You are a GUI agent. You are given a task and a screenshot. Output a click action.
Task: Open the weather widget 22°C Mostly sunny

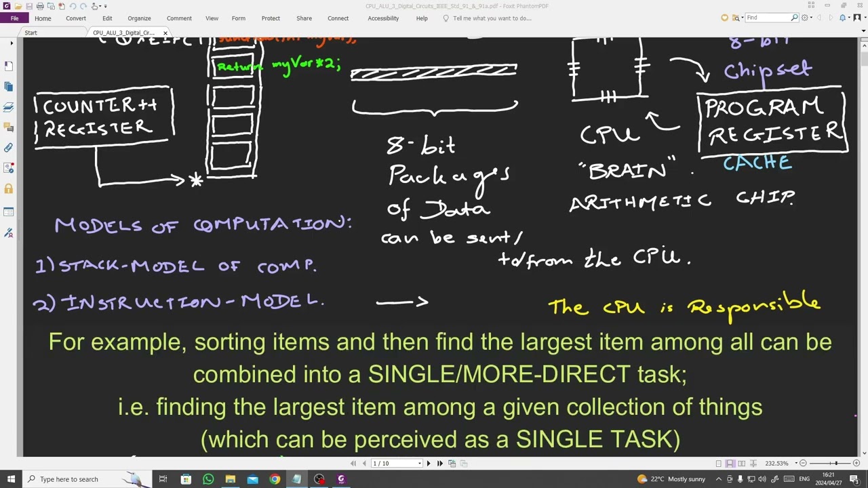[671, 479]
